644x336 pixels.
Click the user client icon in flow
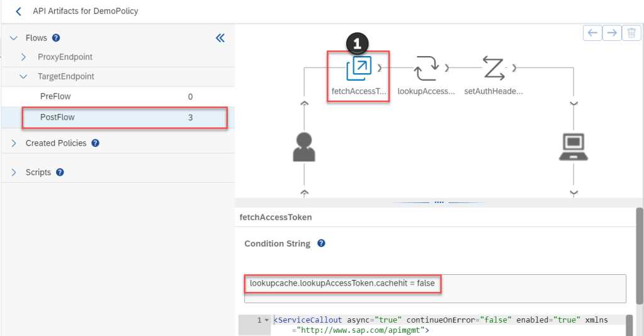pyautogui.click(x=304, y=147)
